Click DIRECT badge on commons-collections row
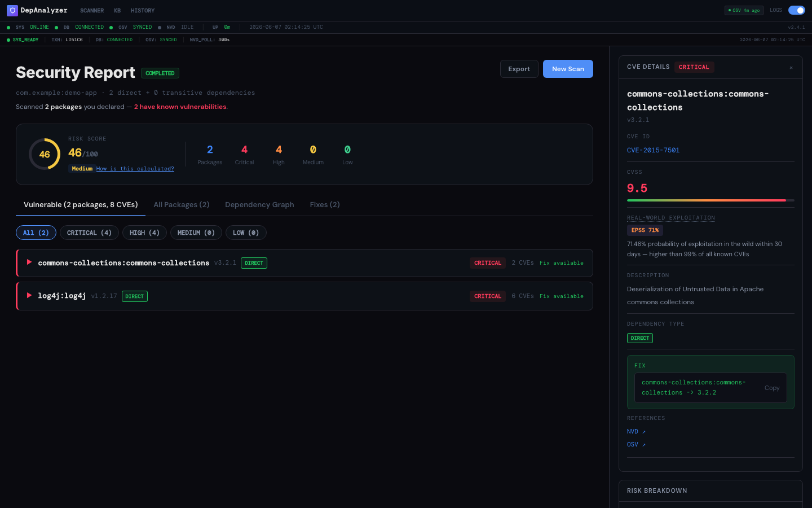Viewport: 812px width, 508px height. pos(254,263)
